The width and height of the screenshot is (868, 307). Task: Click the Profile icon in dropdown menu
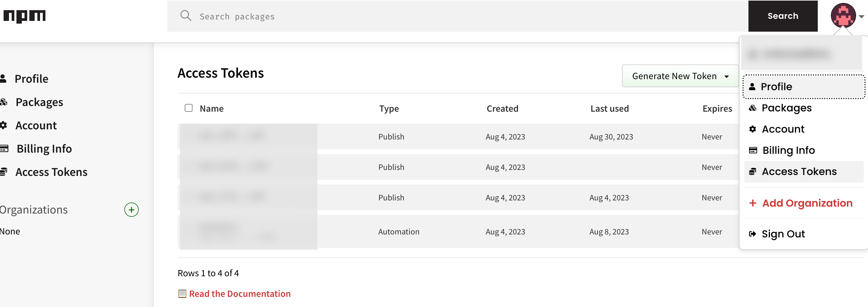752,87
